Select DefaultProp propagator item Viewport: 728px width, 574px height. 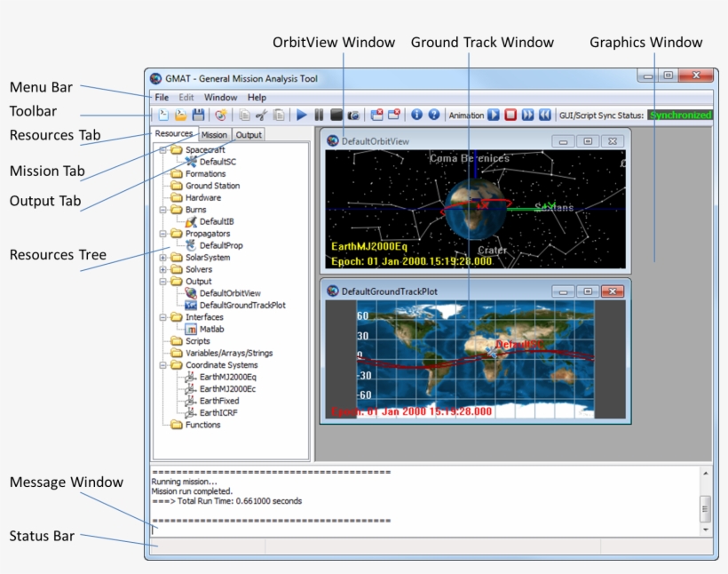[x=221, y=245]
